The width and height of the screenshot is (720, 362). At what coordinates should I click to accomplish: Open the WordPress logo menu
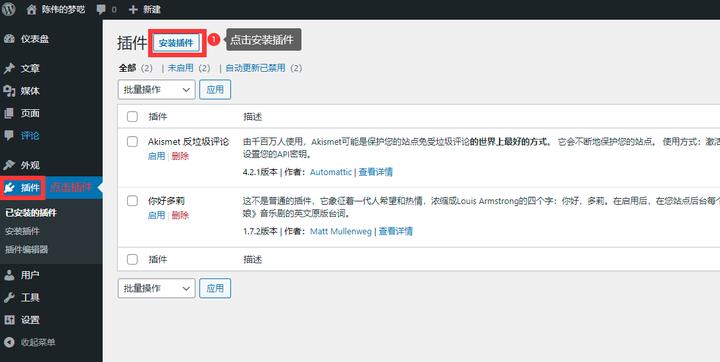8,9
